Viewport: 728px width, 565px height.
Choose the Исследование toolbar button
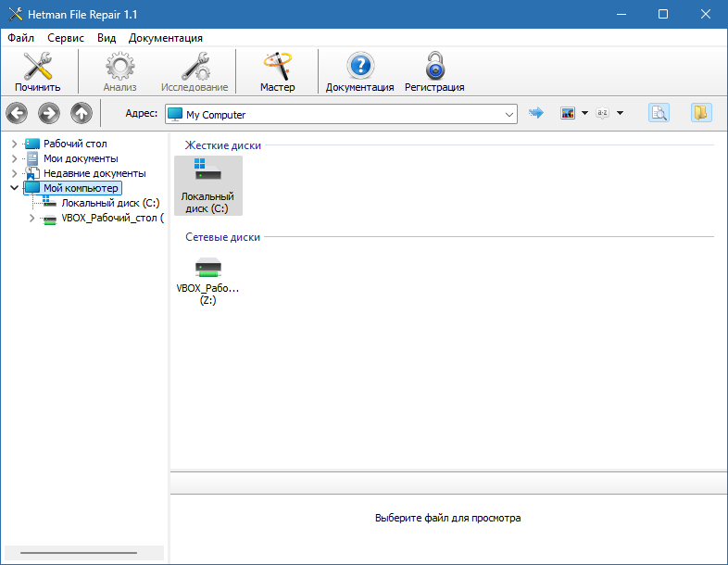coord(195,72)
